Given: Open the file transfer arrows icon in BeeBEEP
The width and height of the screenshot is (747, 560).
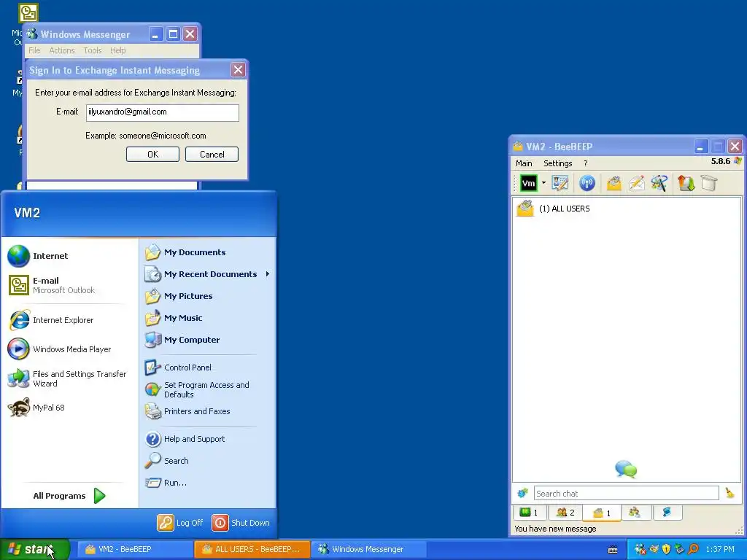Looking at the screenshot, I should [x=686, y=183].
